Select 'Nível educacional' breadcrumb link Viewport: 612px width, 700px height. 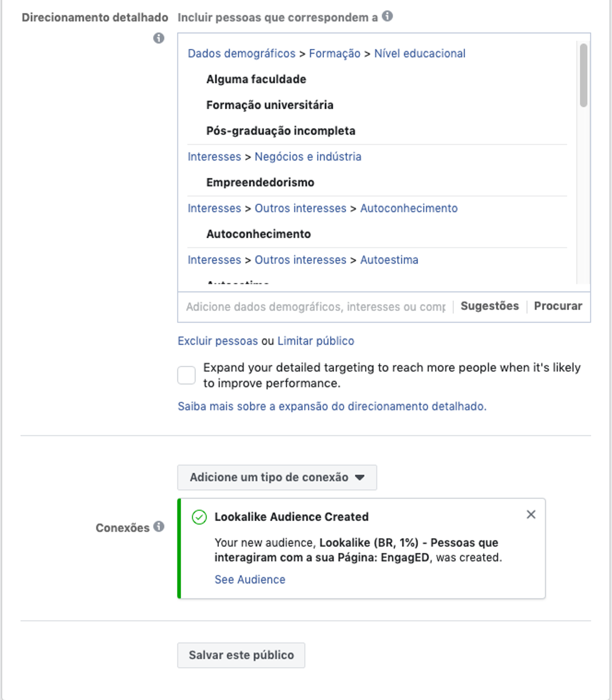(x=420, y=54)
